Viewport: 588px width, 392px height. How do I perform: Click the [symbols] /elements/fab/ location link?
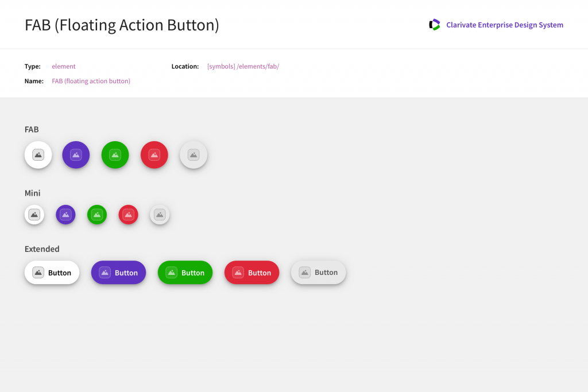tap(243, 67)
